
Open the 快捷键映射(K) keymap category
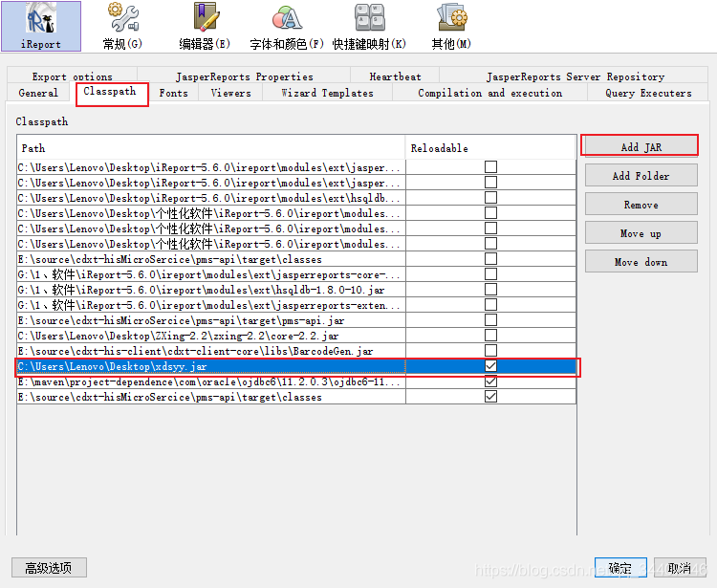click(369, 26)
